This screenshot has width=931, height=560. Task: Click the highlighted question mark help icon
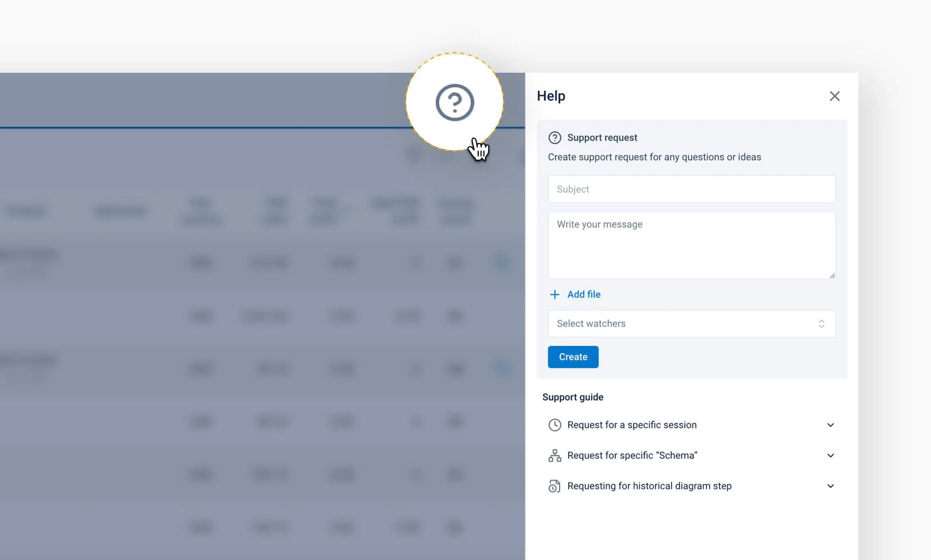tap(455, 103)
